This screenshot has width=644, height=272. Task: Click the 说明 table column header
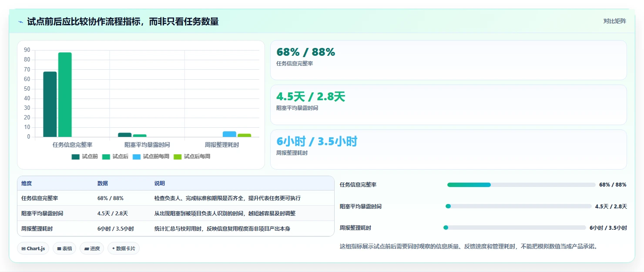[160, 184]
